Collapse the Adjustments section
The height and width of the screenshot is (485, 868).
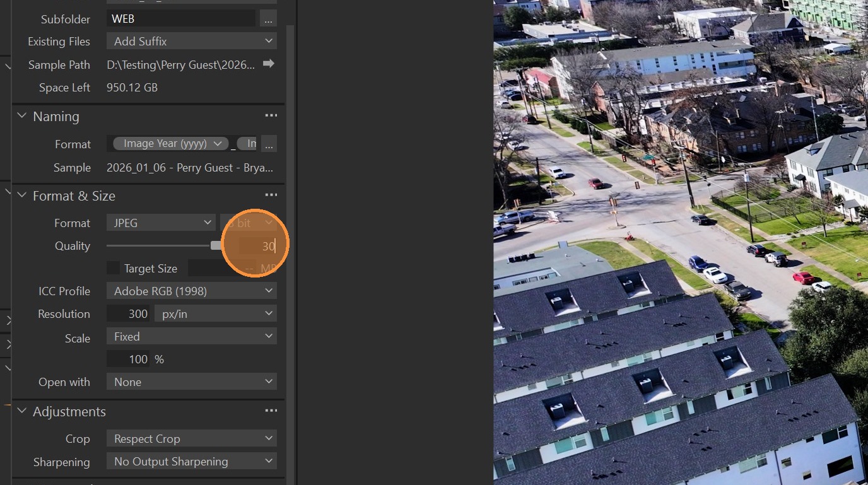(22, 411)
